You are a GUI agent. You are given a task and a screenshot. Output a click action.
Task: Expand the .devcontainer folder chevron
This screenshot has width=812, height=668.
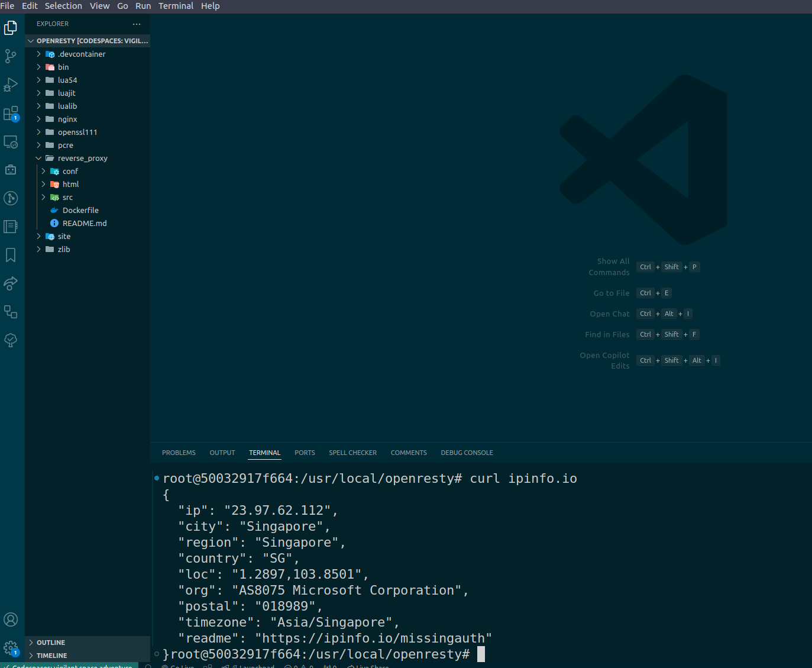[38, 54]
